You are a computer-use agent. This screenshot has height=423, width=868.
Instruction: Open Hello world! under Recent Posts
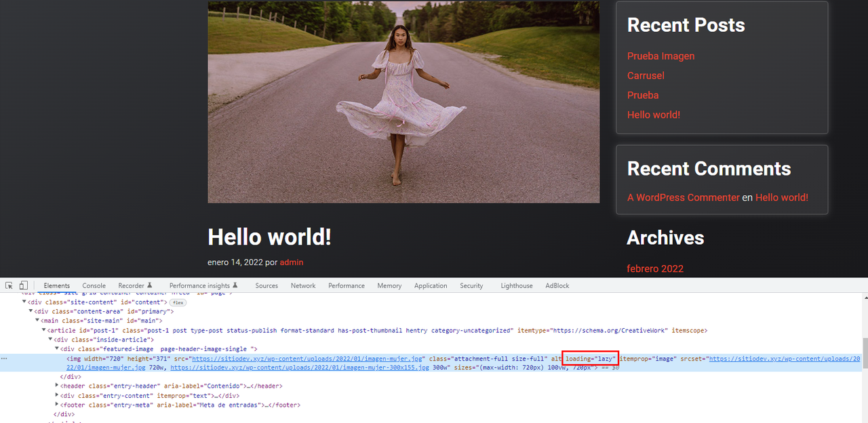pos(654,115)
